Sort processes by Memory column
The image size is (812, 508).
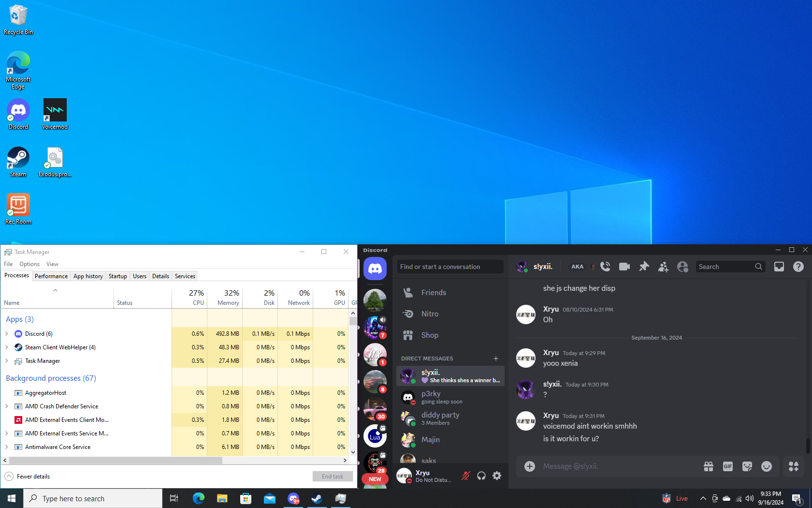pyautogui.click(x=225, y=298)
